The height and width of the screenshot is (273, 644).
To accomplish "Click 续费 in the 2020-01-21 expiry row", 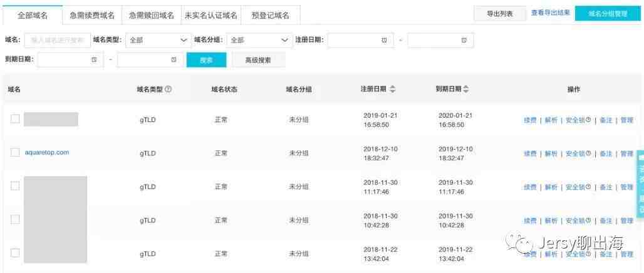I will (x=530, y=120).
